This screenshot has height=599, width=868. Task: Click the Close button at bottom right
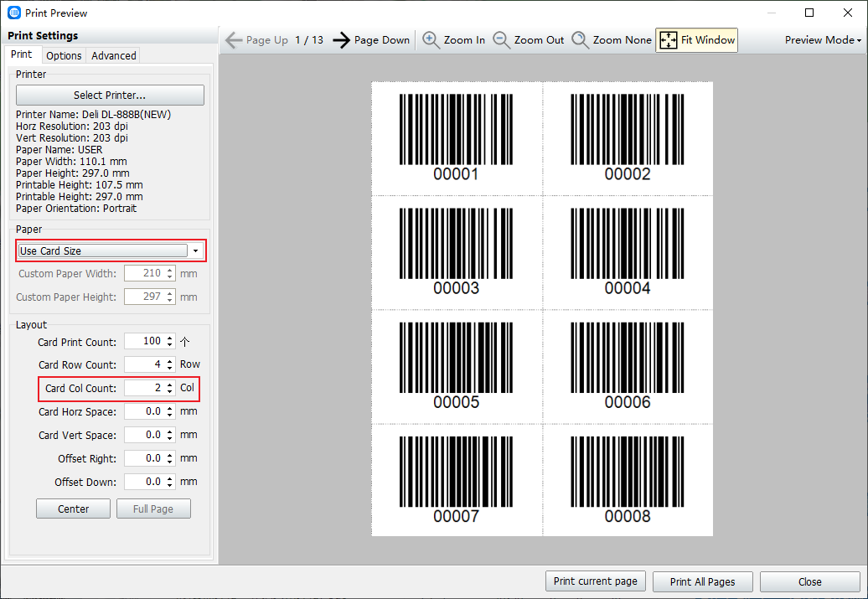810,582
